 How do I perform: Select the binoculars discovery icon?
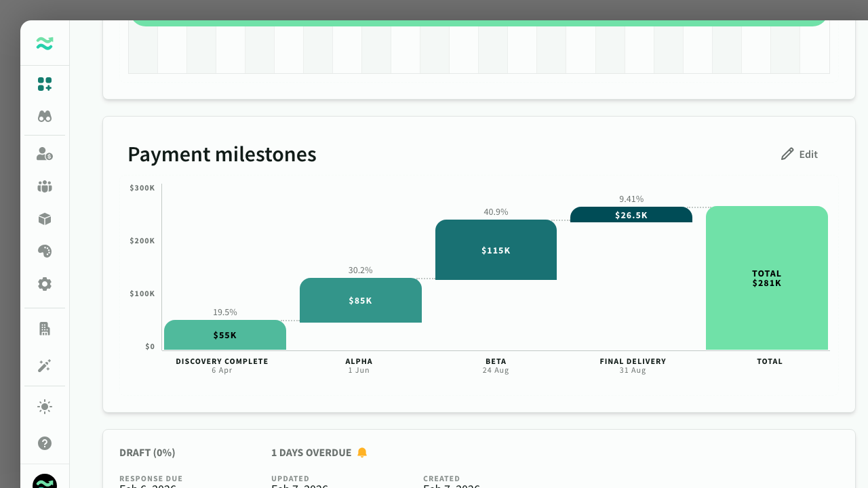tap(44, 116)
